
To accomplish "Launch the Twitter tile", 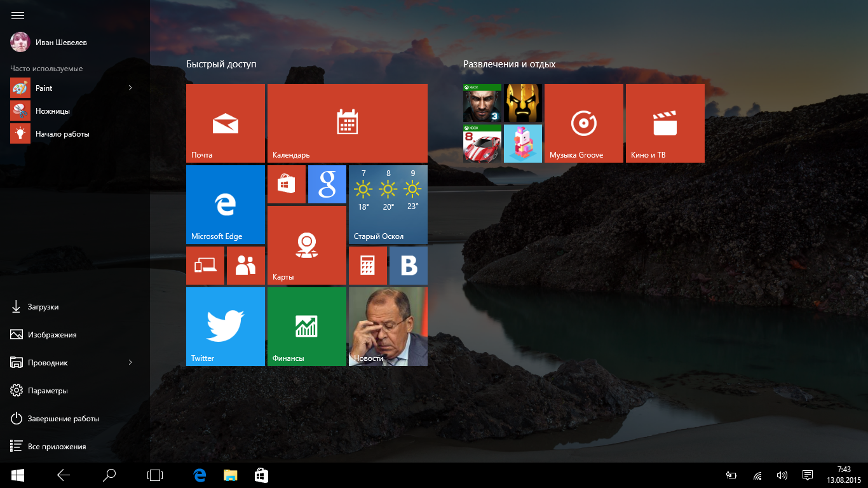I will click(x=226, y=327).
